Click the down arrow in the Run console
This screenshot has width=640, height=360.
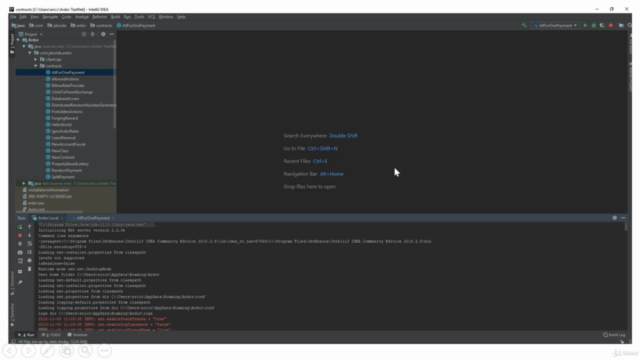29,236
